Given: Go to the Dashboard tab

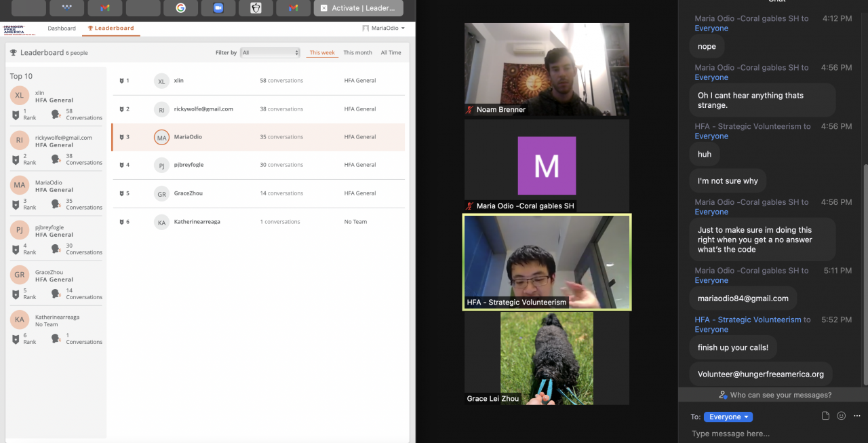Looking at the screenshot, I should 62,28.
